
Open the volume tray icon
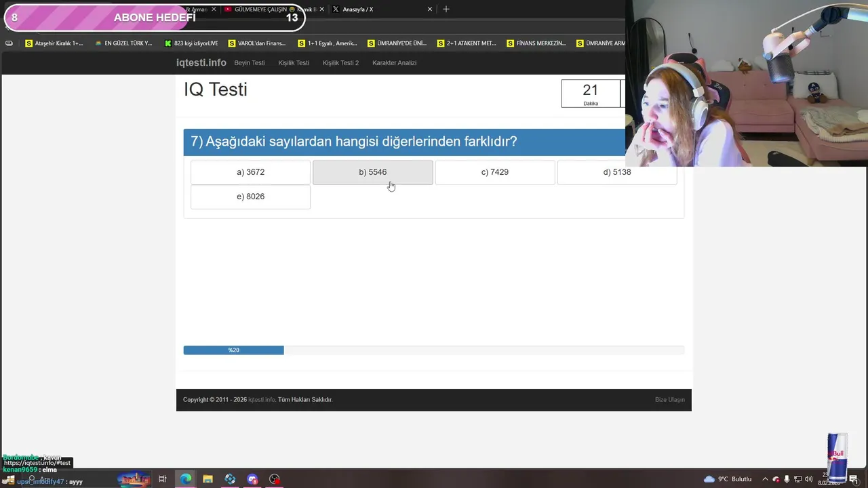pos(809,479)
